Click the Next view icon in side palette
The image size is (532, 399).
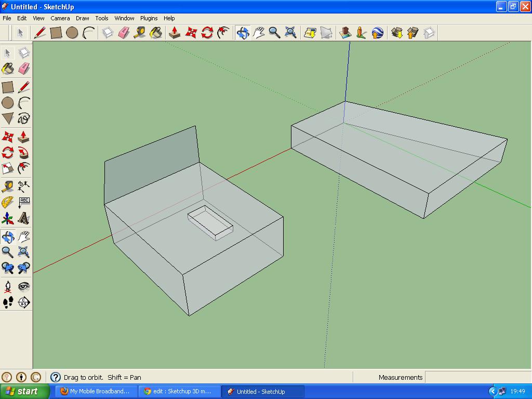click(x=24, y=268)
